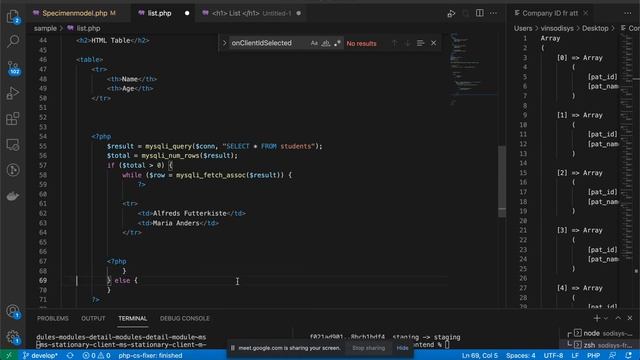Click the 'Users' breadcrumb in right editor
The width and height of the screenshot is (640, 360).
(523, 28)
